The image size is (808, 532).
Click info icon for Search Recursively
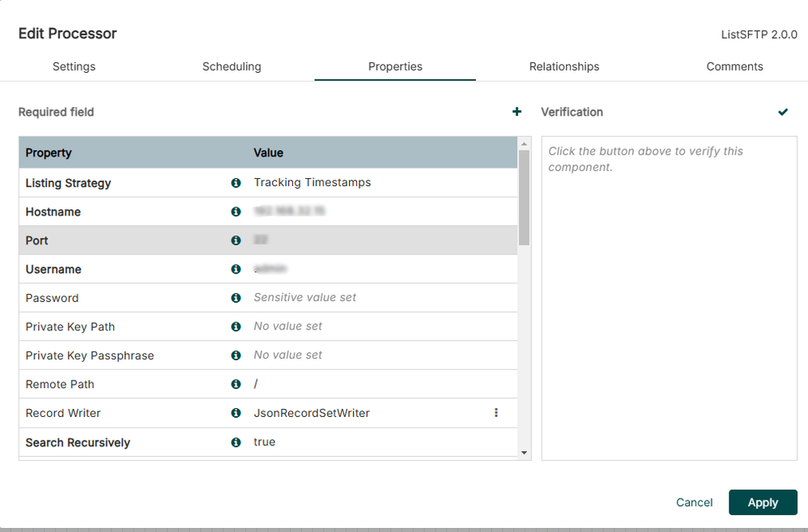236,442
